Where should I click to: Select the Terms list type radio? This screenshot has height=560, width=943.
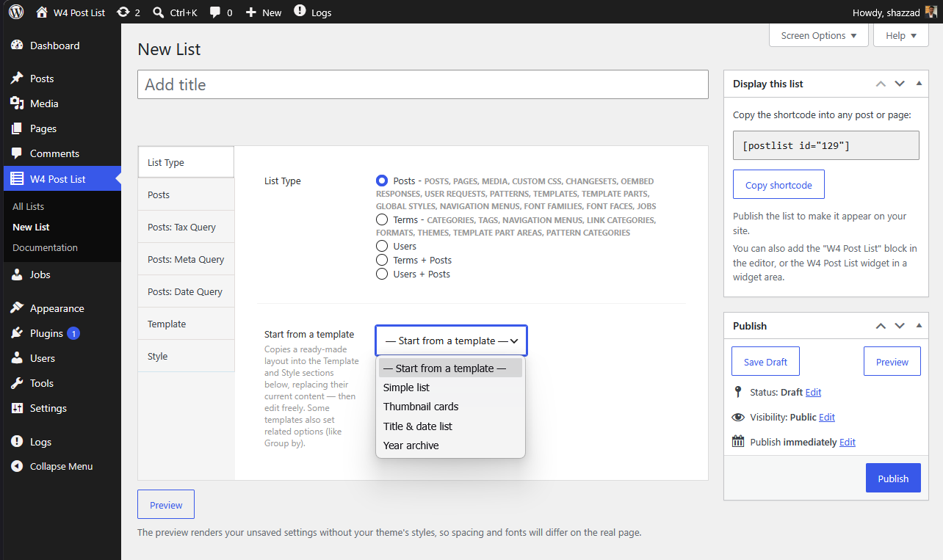pos(382,219)
